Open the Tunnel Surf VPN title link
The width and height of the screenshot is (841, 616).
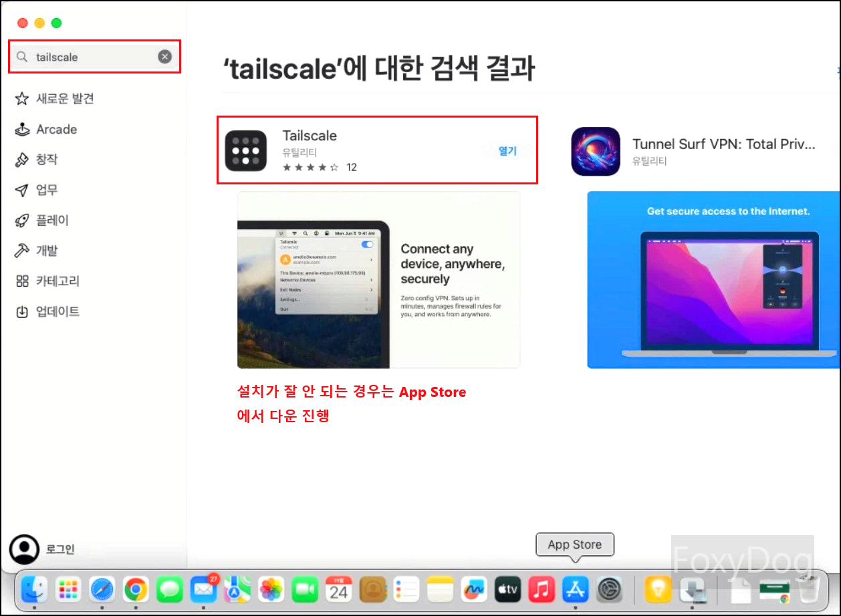724,144
